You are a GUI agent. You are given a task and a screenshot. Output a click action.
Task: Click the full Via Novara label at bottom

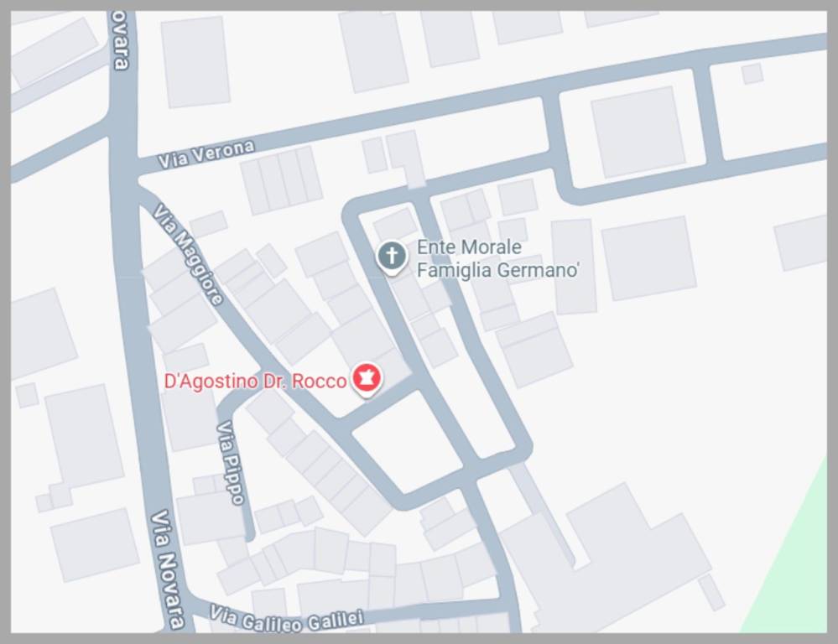click(167, 569)
